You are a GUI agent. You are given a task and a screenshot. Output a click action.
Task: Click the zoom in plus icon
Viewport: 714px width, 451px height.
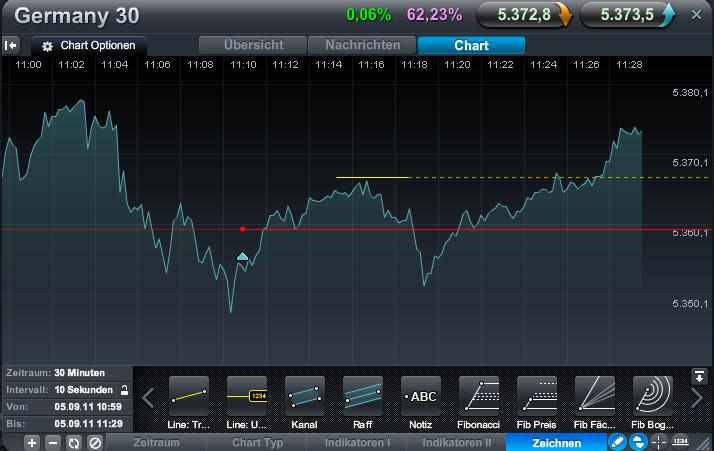click(32, 442)
